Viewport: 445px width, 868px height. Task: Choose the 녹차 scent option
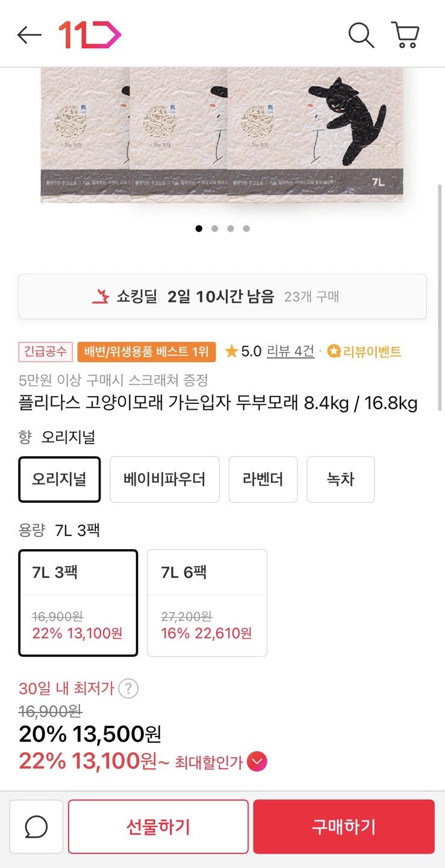340,479
